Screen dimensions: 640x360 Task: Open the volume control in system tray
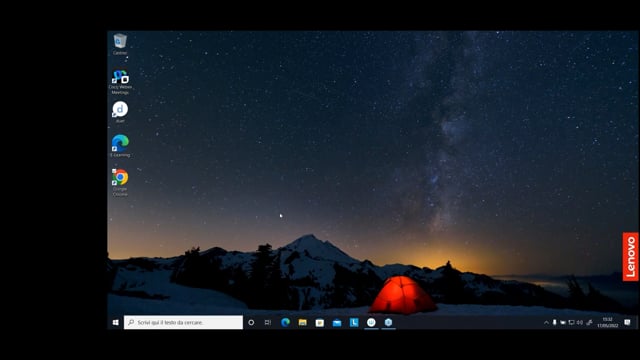580,322
